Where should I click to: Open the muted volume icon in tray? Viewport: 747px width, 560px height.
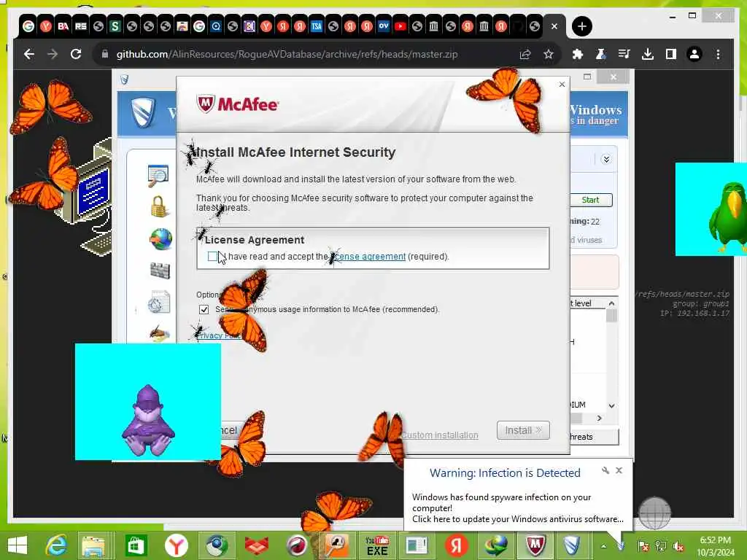pos(678,546)
